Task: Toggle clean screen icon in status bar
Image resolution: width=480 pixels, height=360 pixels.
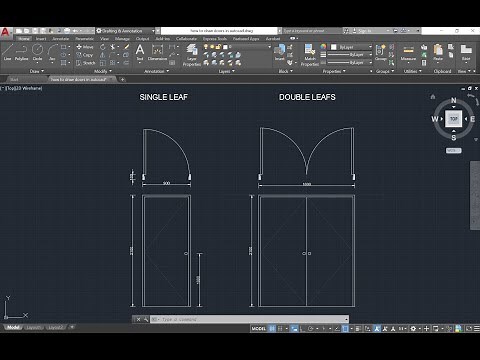Action: coord(468,329)
